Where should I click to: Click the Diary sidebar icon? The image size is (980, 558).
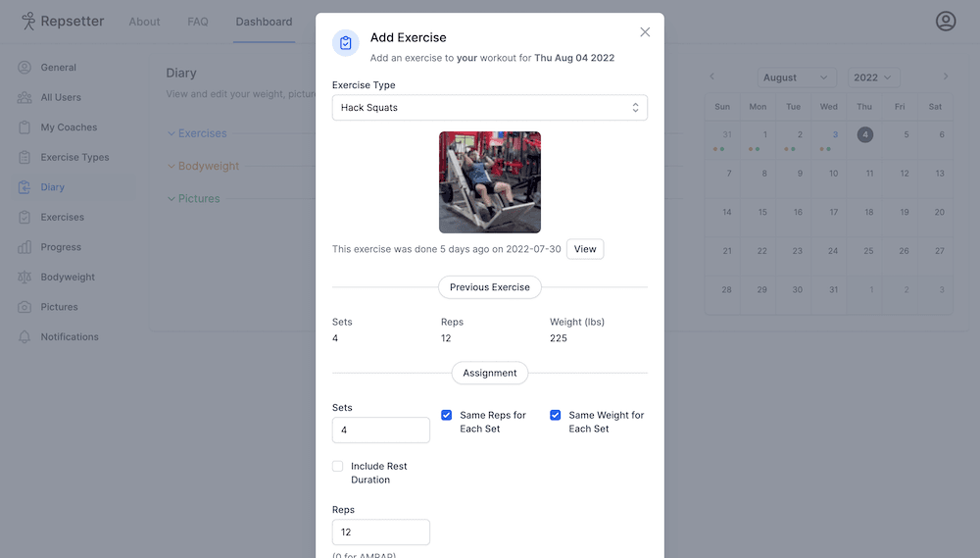[24, 187]
